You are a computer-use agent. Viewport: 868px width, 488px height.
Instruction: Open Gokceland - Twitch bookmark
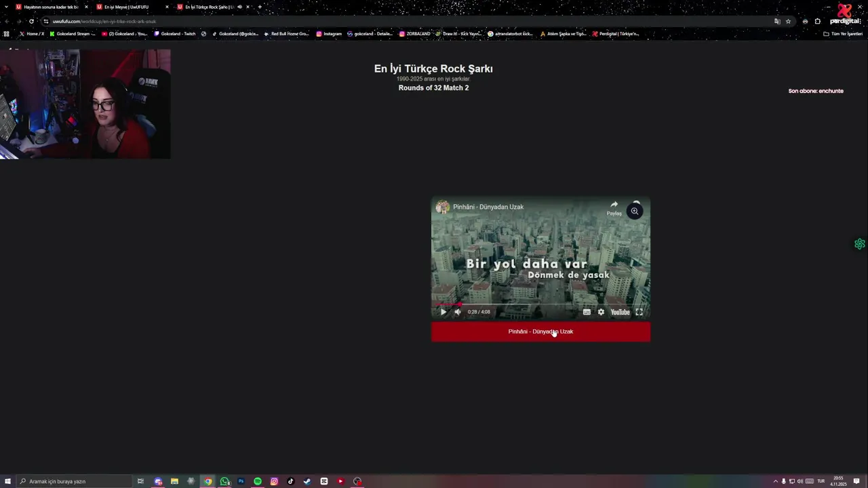175,34
